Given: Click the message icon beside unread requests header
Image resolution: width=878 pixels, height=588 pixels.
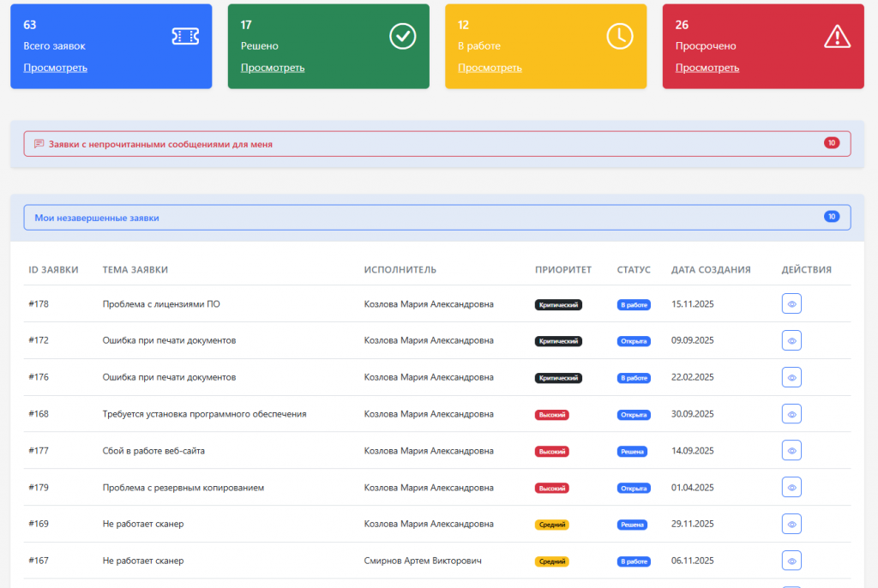Looking at the screenshot, I should click(x=39, y=144).
